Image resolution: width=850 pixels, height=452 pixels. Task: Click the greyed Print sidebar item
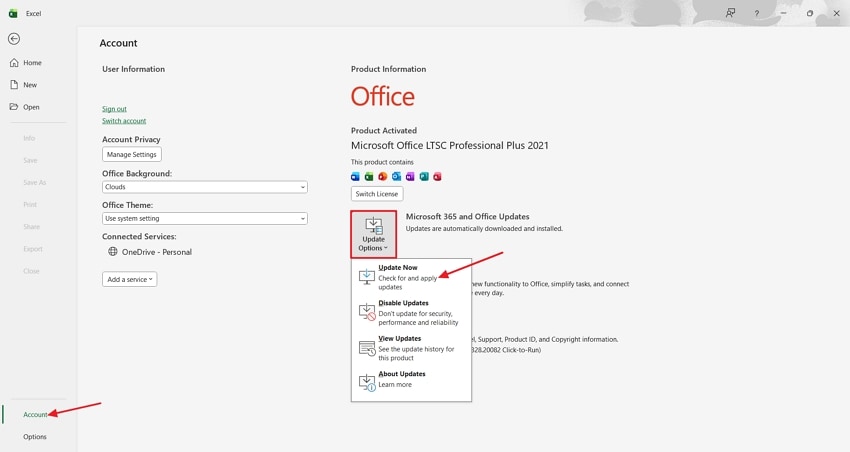click(30, 205)
